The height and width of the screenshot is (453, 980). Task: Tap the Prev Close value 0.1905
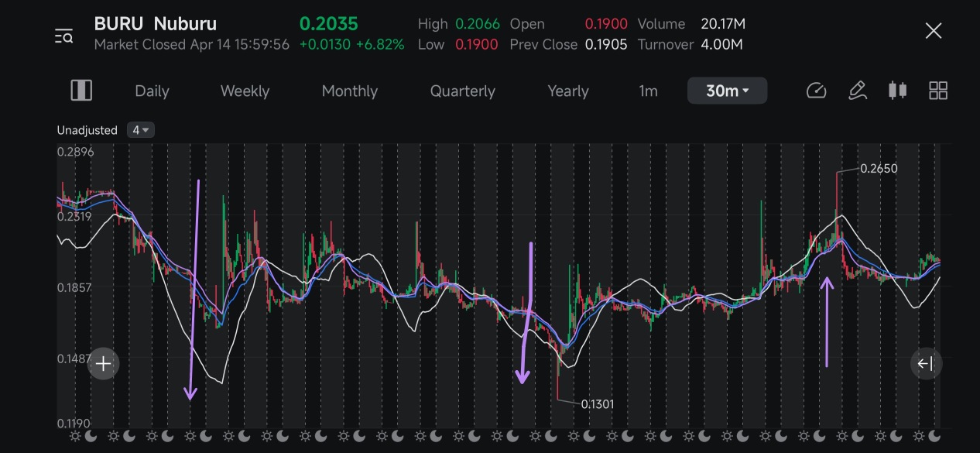click(x=606, y=44)
